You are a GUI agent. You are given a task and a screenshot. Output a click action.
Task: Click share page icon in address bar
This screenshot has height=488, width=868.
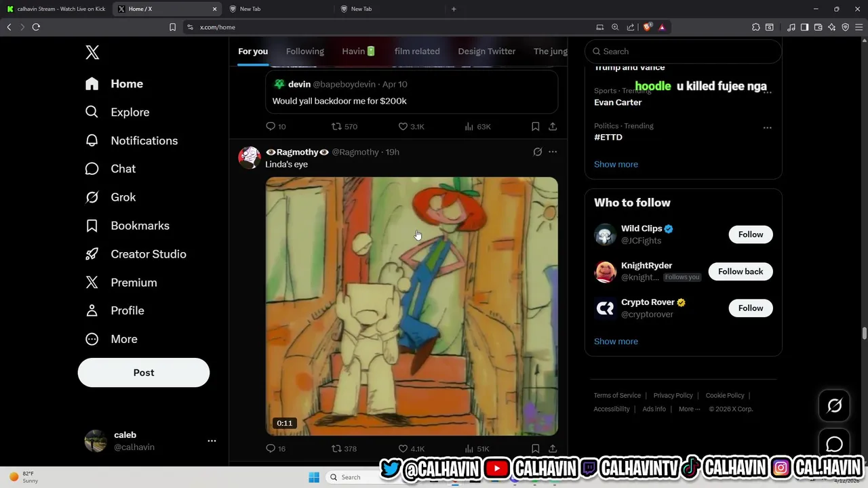[x=631, y=27]
